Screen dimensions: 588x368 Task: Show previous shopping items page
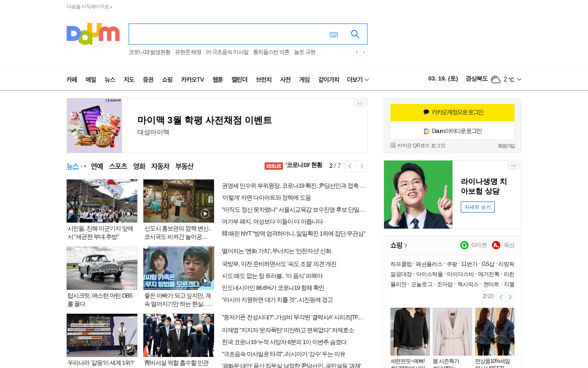click(501, 297)
